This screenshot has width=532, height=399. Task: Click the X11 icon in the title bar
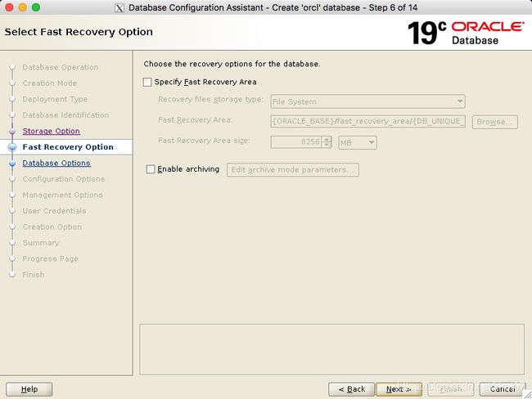[x=119, y=7]
